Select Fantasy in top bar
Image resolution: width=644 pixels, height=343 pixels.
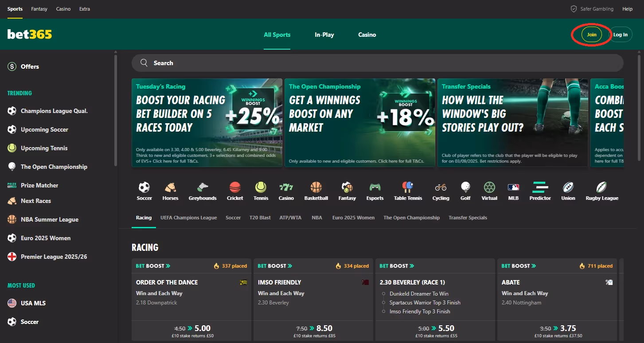point(39,9)
